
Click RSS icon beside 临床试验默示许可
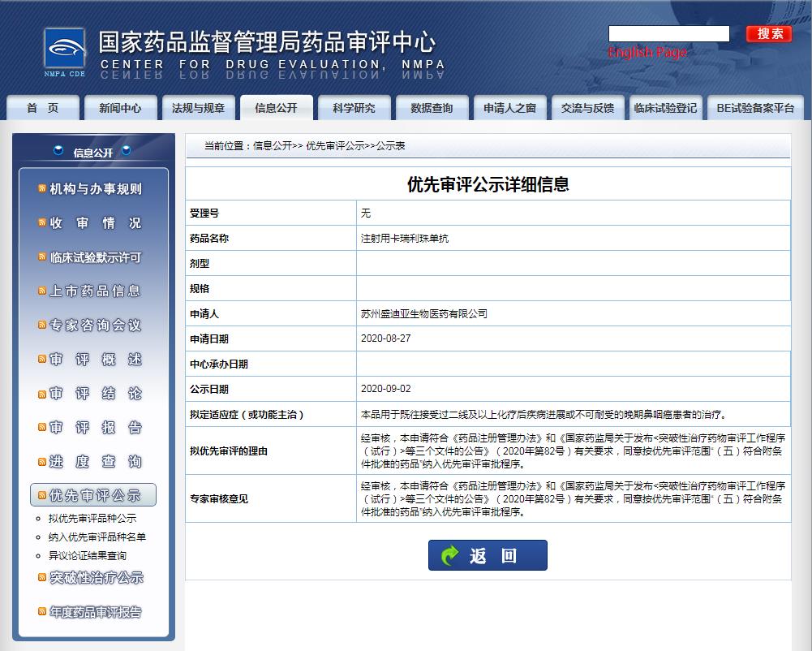[42, 257]
